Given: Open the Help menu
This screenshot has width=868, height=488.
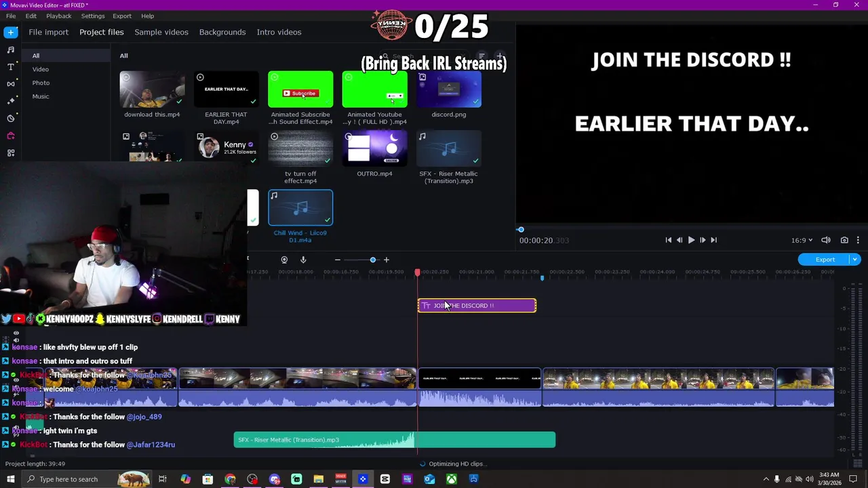Looking at the screenshot, I should click(148, 16).
